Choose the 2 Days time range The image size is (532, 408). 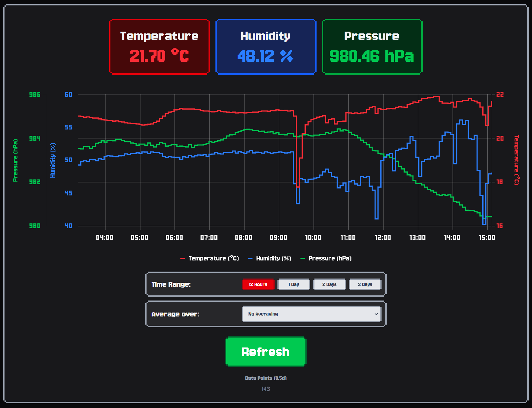(329, 284)
